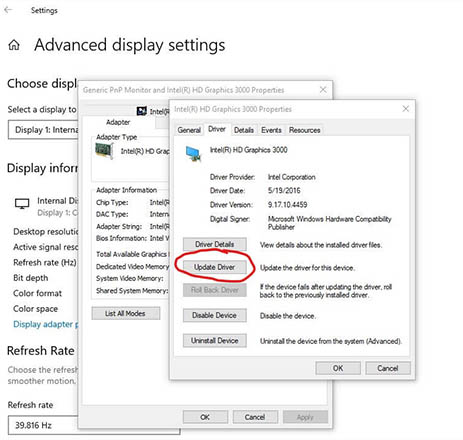Image resolution: width=463 pixels, height=440 pixels.
Task: Click the Active signal resolution row
Action: pos(46,247)
